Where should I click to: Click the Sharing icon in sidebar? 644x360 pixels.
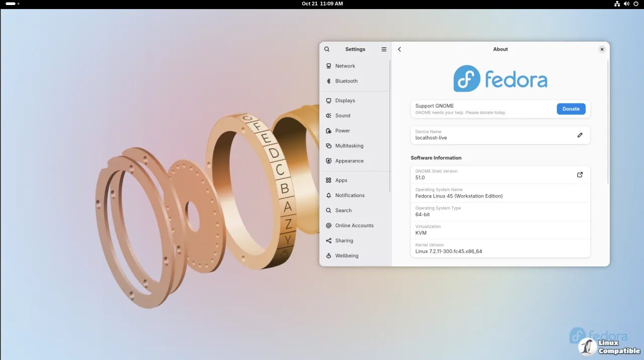tap(329, 240)
